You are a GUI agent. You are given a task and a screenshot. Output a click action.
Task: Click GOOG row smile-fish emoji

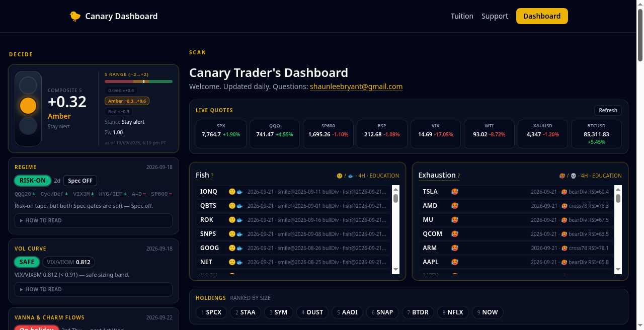236,248
